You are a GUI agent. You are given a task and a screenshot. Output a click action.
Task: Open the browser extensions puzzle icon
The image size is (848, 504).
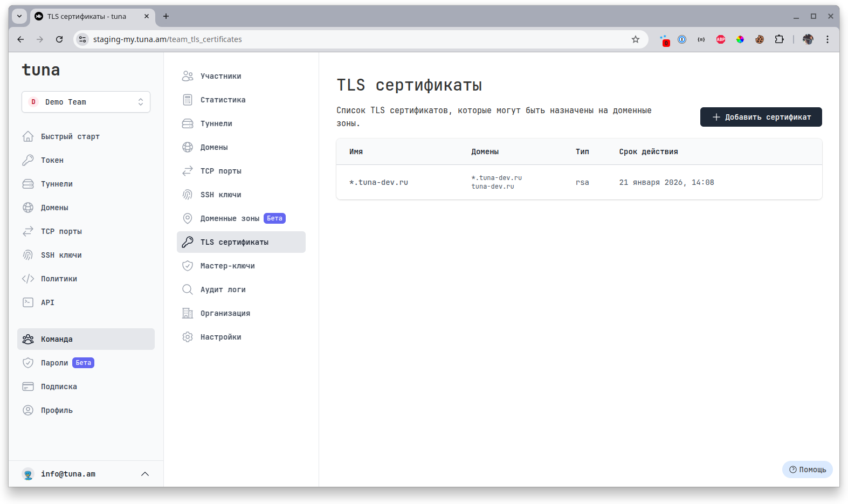tap(779, 39)
